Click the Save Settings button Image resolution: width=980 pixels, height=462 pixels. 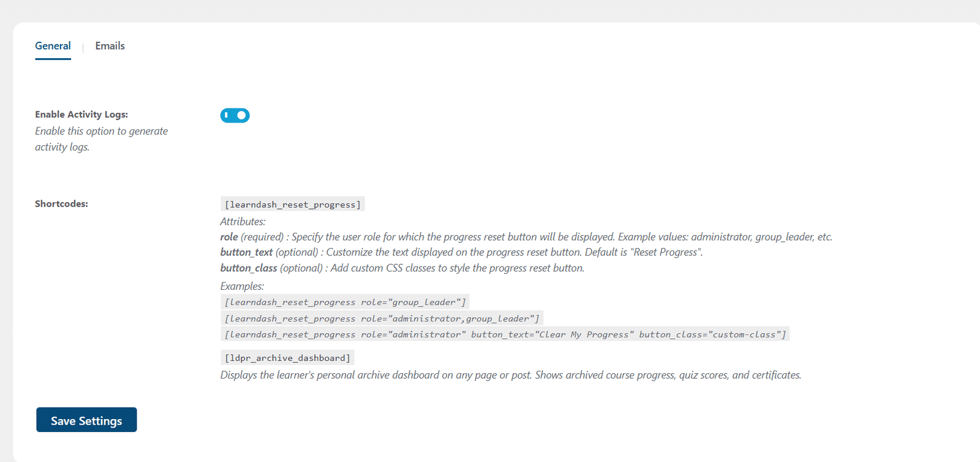point(86,420)
